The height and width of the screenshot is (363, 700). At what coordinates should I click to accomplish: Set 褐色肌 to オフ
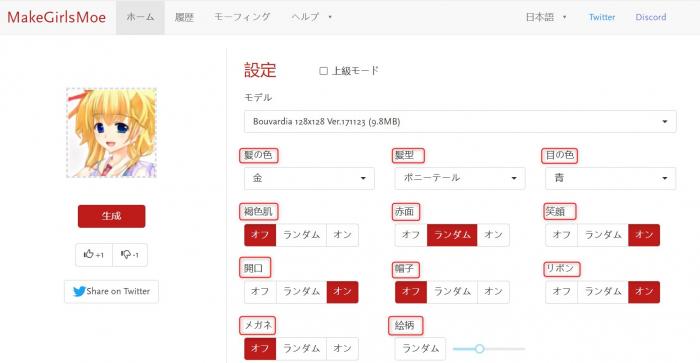(x=260, y=235)
